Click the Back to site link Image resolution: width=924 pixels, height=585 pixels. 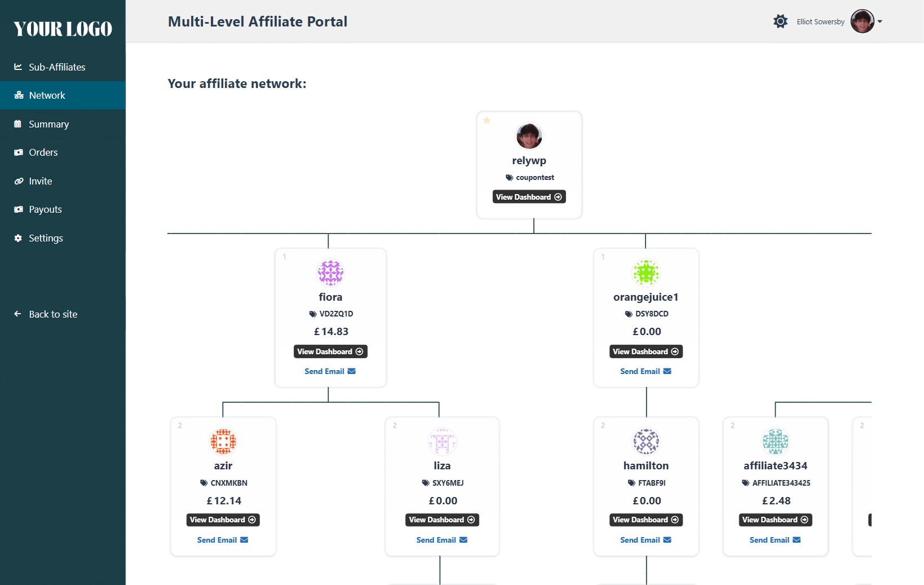pos(63,314)
